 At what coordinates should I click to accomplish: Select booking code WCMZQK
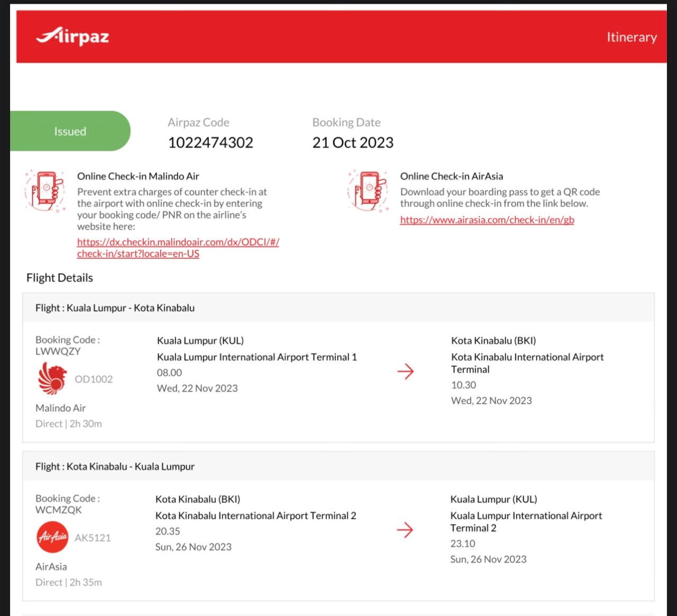pos(59,510)
